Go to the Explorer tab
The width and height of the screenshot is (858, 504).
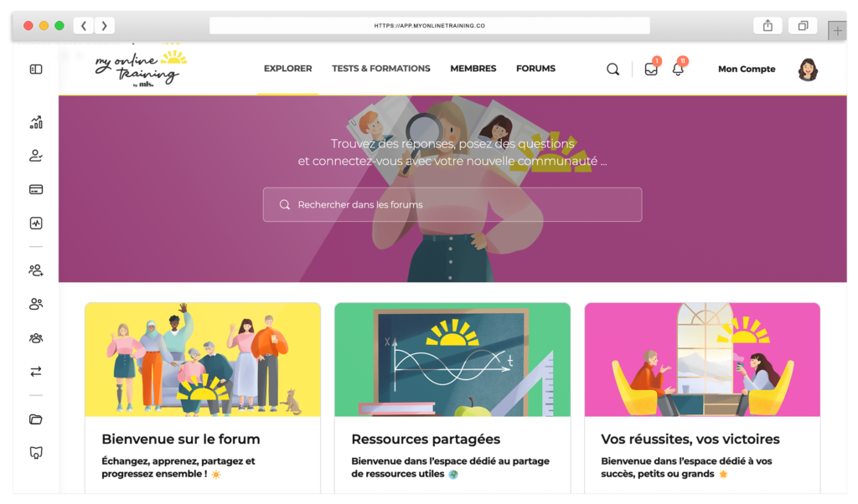[x=288, y=69]
